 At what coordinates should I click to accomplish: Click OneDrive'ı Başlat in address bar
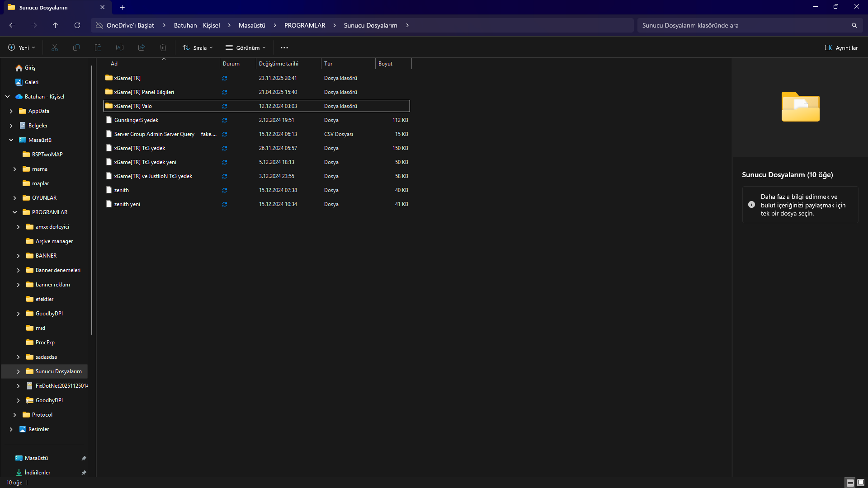[130, 25]
